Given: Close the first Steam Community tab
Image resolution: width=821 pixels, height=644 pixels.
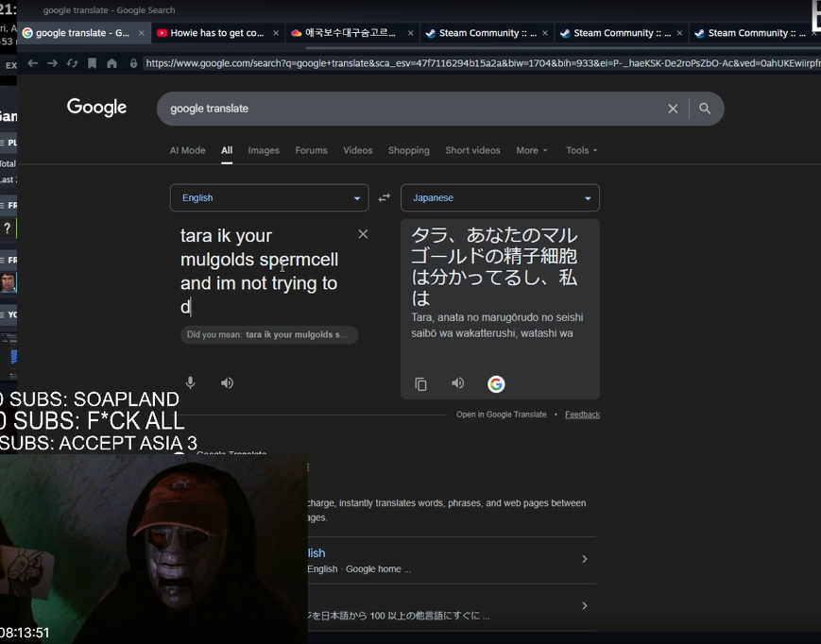Looking at the screenshot, I should (x=545, y=33).
